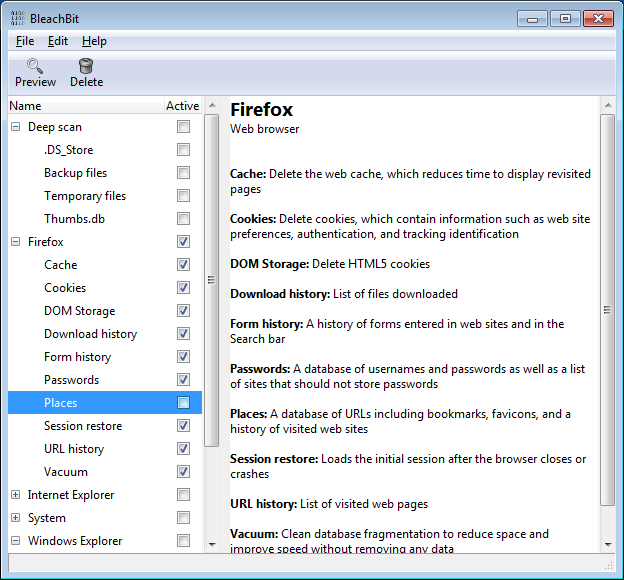Image resolution: width=624 pixels, height=580 pixels.
Task: Collapse the Deep scan group
Action: coord(16,127)
